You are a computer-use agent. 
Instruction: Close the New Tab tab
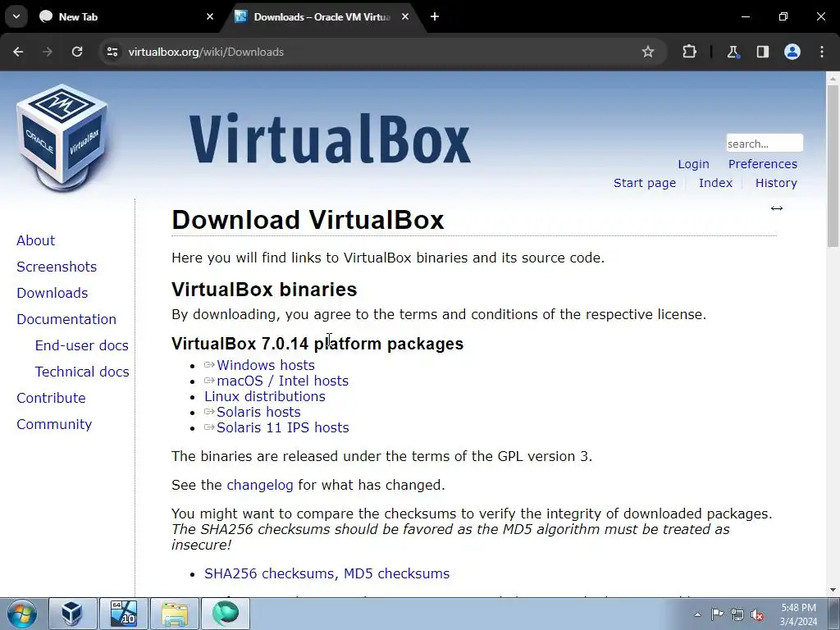pos(210,16)
